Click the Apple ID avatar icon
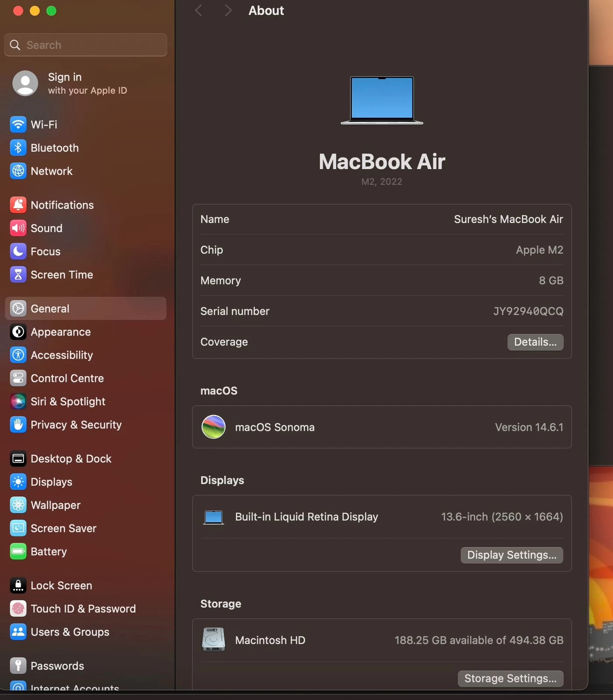Screen dimensions: 613x700 click(x=25, y=83)
